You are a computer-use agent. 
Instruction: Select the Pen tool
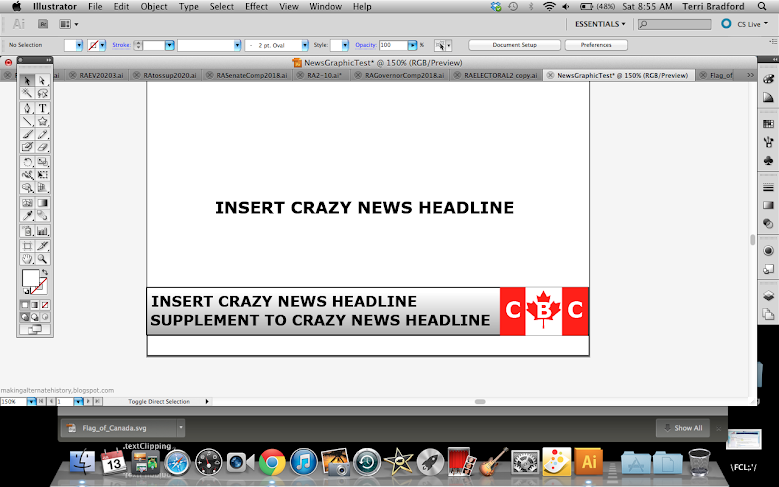[x=27, y=108]
